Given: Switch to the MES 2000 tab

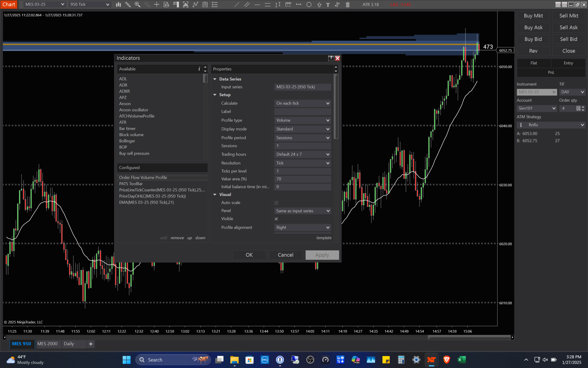Looking at the screenshot, I should click(47, 344).
